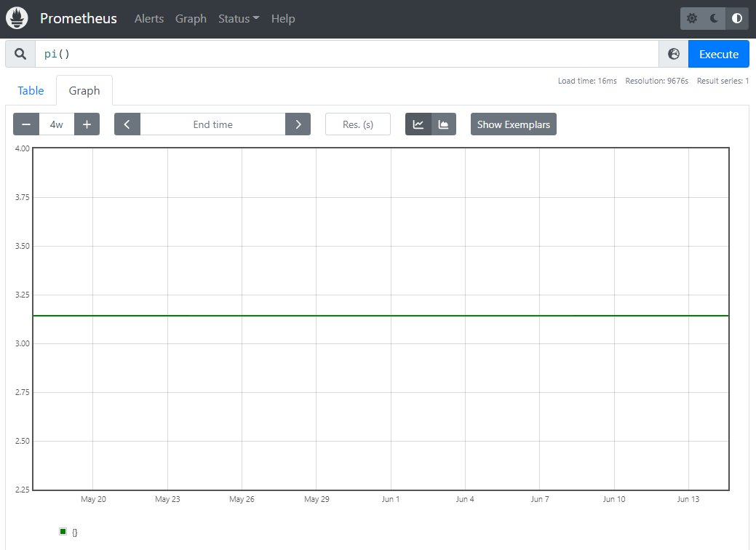
Task: Click the green pi() graph line
Action: 381,316
